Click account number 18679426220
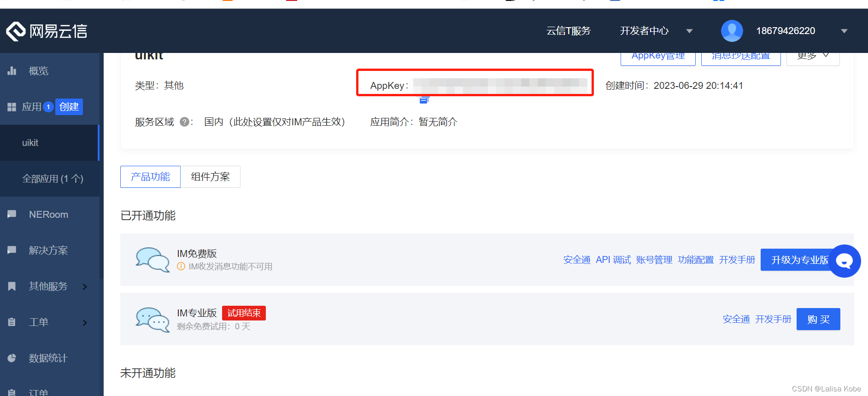Image resolution: width=868 pixels, height=396 pixels. (x=786, y=31)
